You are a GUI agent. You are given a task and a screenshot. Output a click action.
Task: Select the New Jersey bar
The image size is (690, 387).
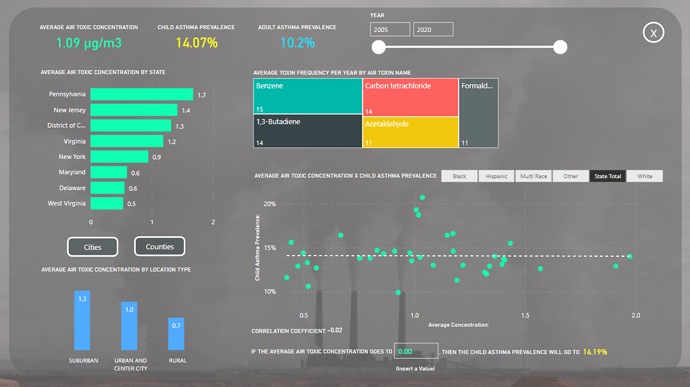coord(134,110)
